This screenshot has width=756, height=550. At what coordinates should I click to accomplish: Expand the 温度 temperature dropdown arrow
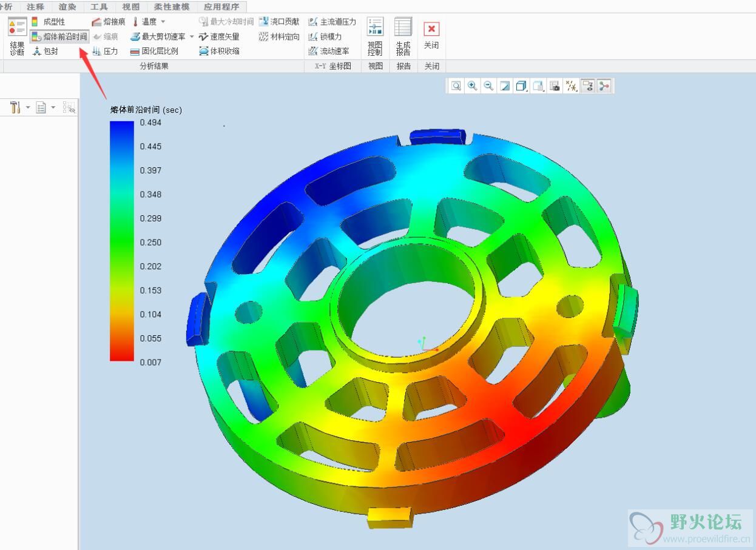[163, 22]
